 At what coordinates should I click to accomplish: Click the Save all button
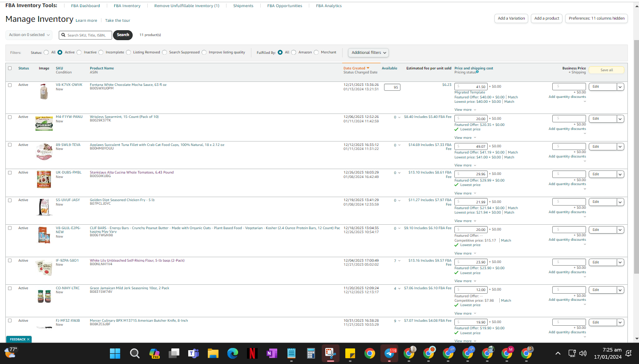[x=607, y=70]
